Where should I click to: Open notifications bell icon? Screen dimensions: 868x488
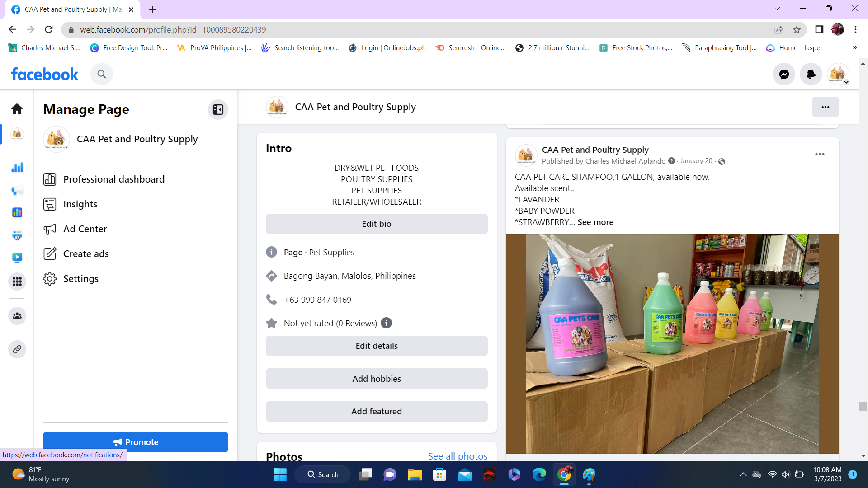click(811, 74)
